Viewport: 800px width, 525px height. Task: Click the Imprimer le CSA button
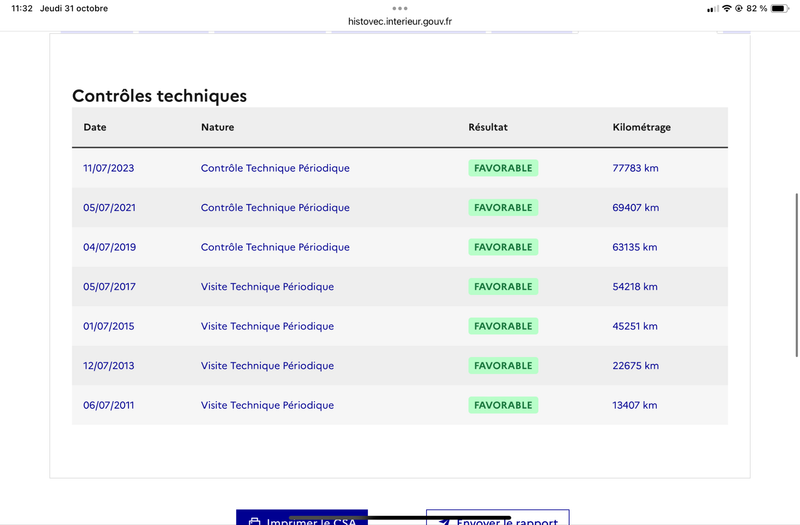302,517
